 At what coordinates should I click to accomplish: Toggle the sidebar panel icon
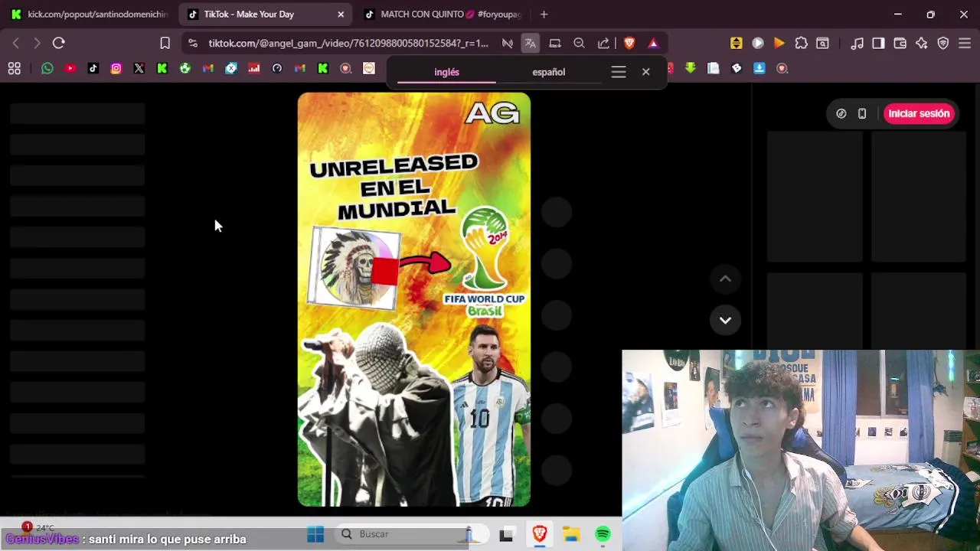pos(879,43)
